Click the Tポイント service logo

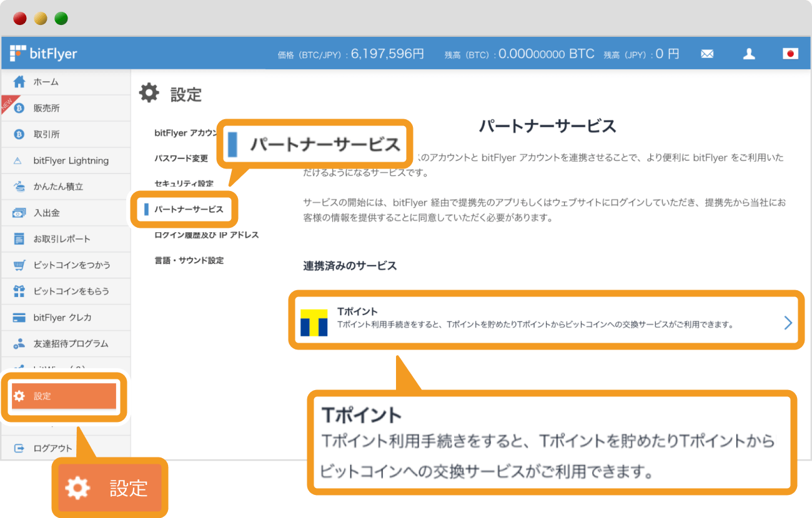tap(314, 323)
